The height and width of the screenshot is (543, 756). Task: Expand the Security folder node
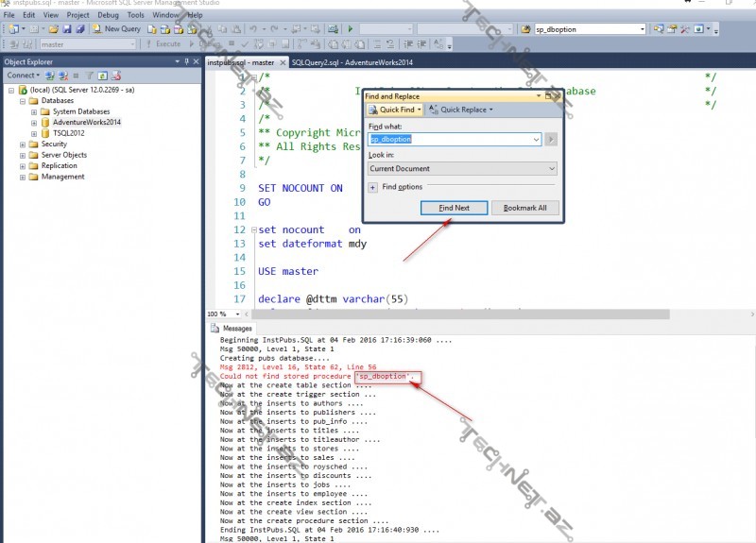[22, 144]
